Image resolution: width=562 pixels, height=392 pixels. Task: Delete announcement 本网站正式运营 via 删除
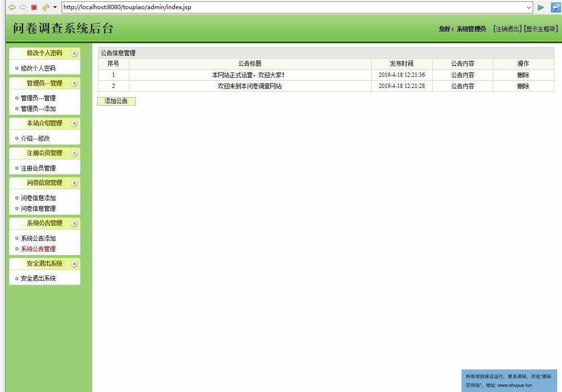(x=523, y=75)
